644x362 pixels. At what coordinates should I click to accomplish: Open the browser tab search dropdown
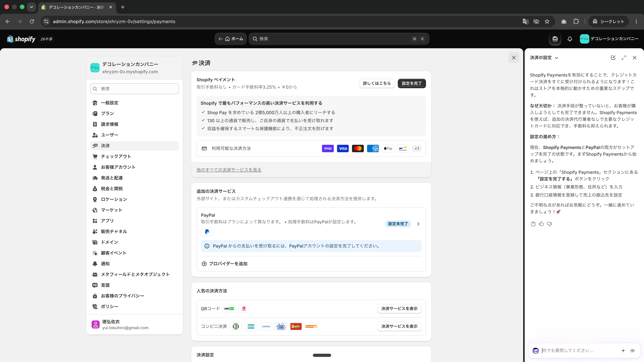click(31, 7)
